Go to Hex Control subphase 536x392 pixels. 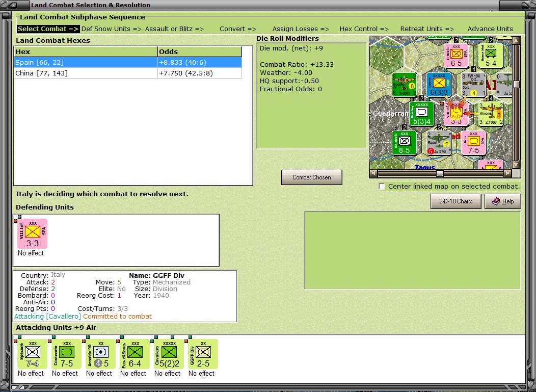364,29
